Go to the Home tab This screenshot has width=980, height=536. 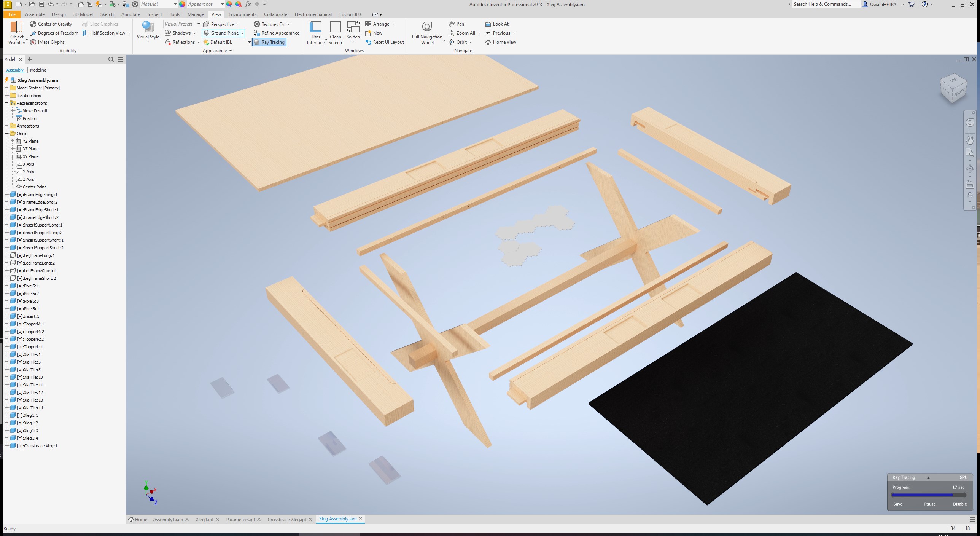click(138, 519)
